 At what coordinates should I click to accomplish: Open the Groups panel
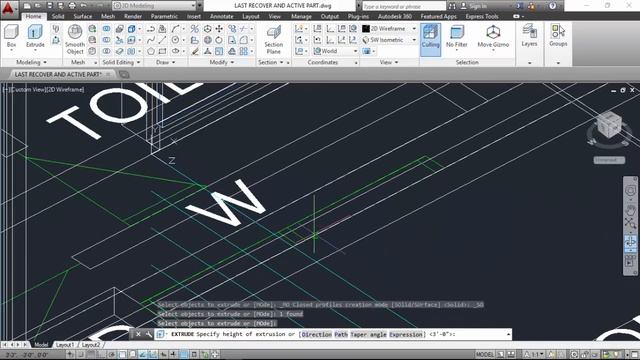[x=558, y=35]
